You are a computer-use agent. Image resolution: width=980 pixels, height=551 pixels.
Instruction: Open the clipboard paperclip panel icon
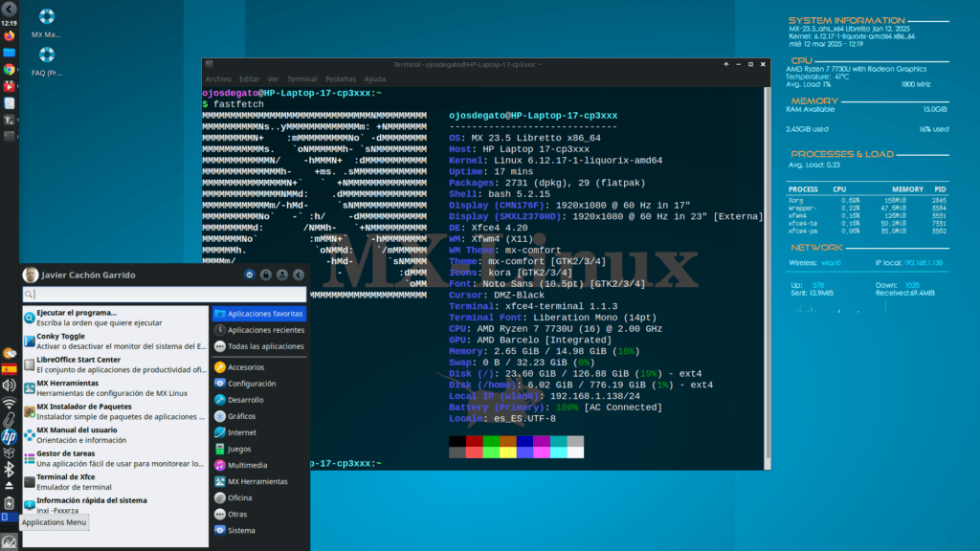[9, 419]
